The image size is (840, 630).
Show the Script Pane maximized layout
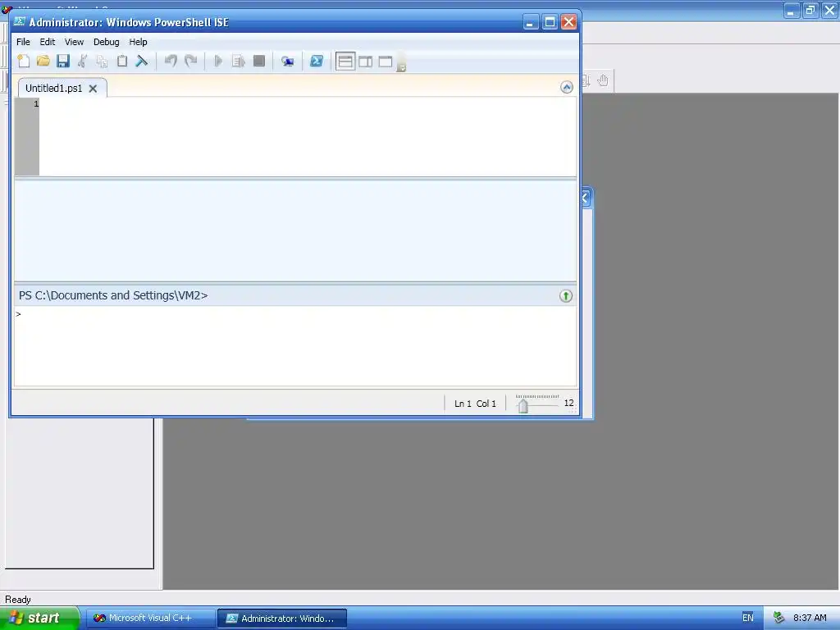[386, 62]
